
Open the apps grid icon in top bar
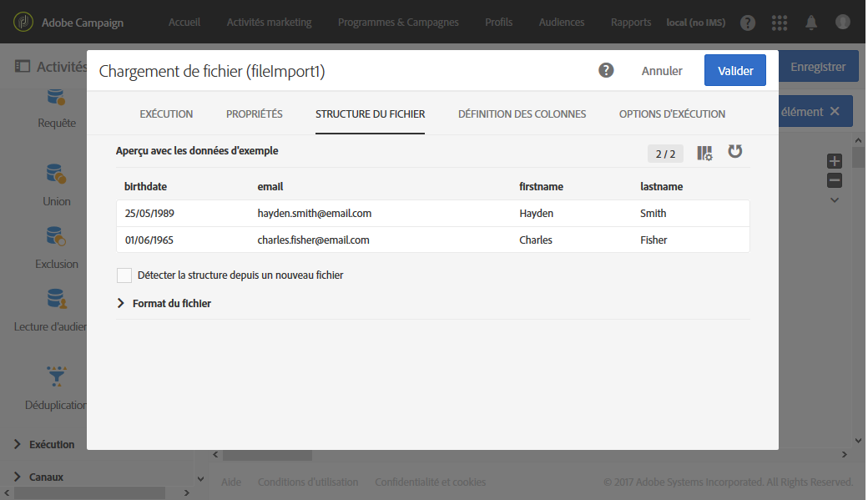coord(780,23)
